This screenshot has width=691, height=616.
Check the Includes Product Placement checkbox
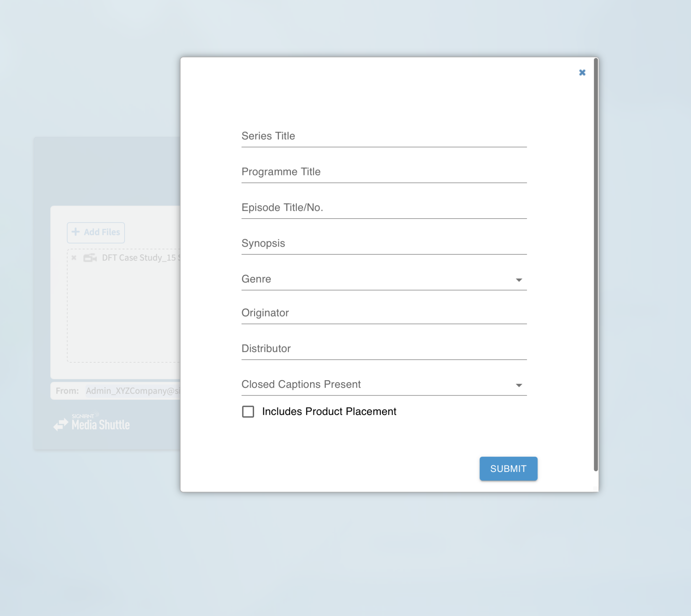tap(248, 412)
